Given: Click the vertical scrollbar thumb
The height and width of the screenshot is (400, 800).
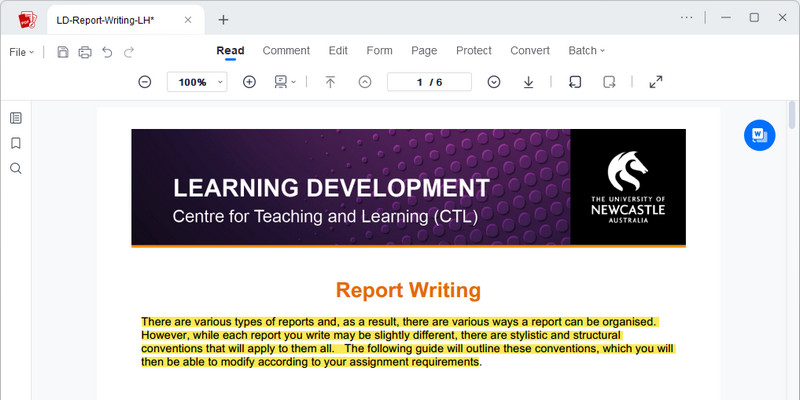Looking at the screenshot, I should pos(792,115).
